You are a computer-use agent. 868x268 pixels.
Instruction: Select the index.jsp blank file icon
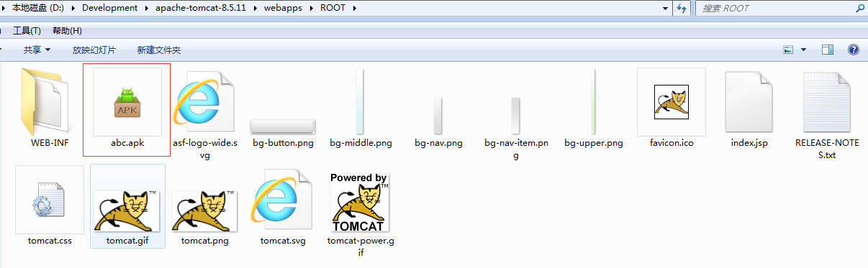749,101
